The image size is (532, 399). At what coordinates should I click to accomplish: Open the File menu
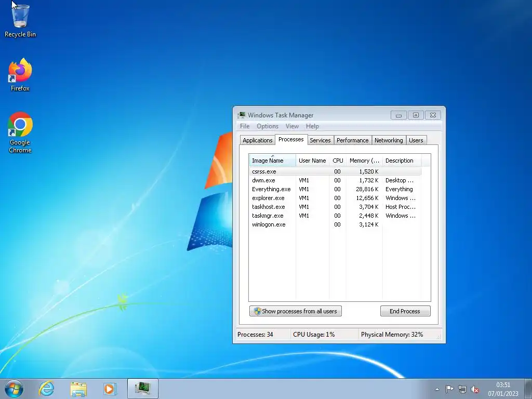245,126
